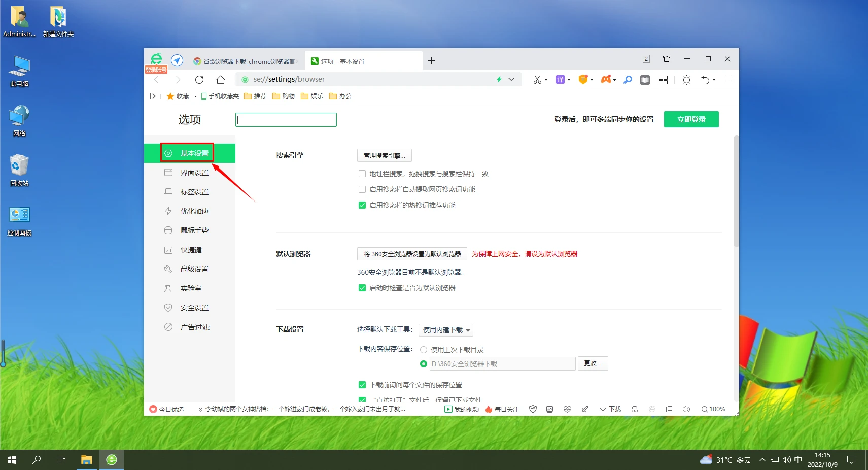Click the split window icon in the status bar
Screen dimensions: 868x470
pos(669,409)
